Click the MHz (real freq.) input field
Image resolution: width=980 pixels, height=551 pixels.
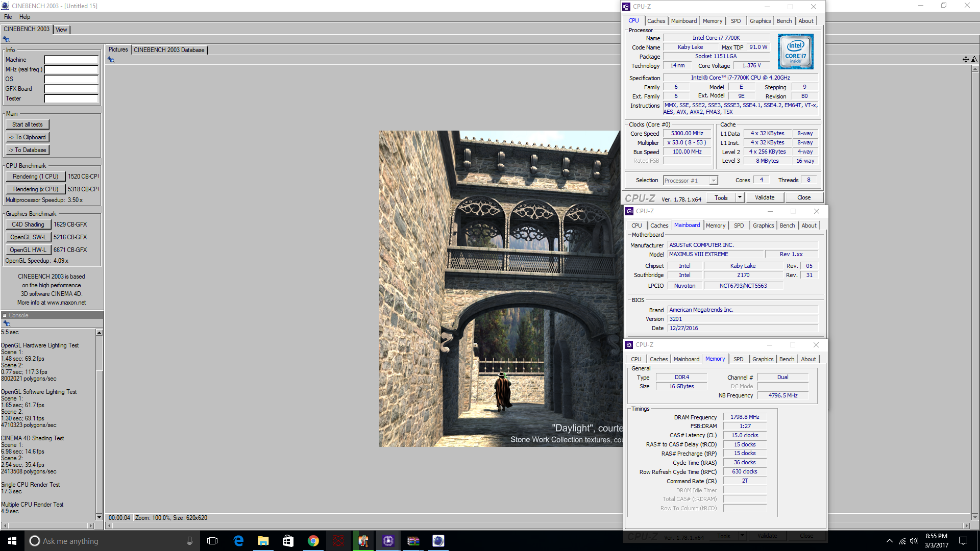tap(71, 69)
